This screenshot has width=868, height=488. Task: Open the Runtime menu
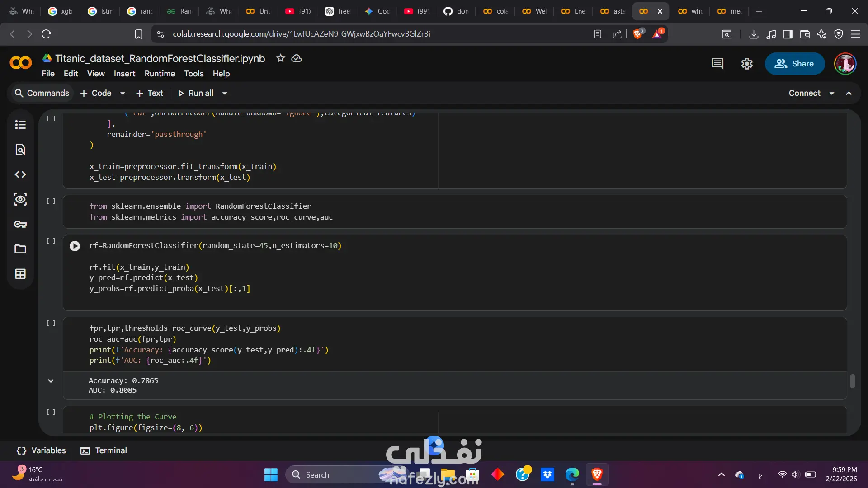(160, 74)
